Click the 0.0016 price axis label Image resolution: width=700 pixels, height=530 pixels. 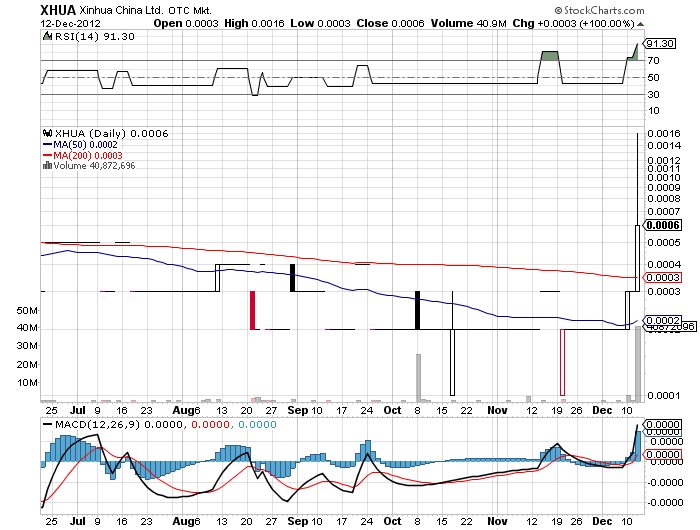(664, 134)
